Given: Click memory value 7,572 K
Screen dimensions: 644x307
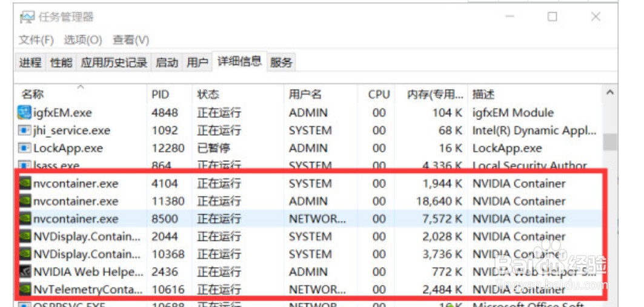Looking at the screenshot, I should click(442, 219).
